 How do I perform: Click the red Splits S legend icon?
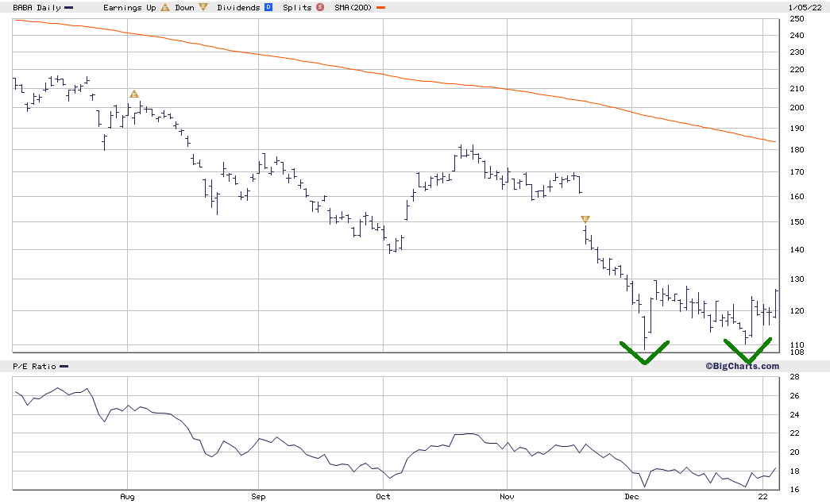pyautogui.click(x=320, y=7)
